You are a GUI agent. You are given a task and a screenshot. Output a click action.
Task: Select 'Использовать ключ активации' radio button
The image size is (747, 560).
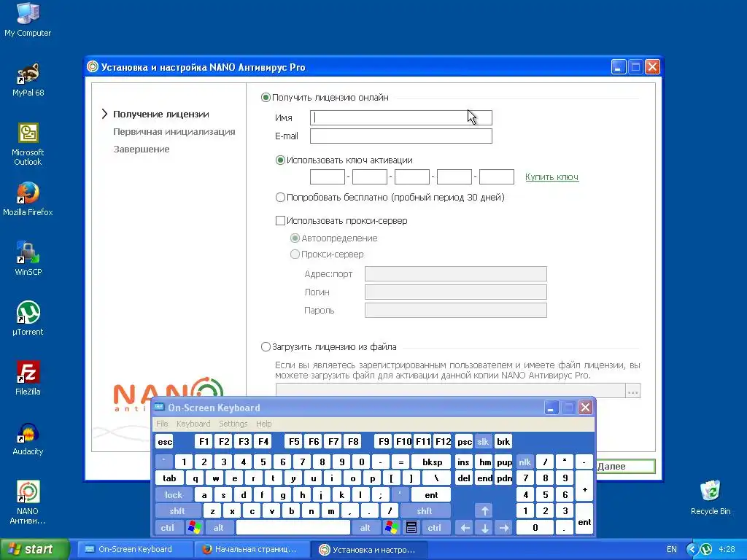pos(281,160)
